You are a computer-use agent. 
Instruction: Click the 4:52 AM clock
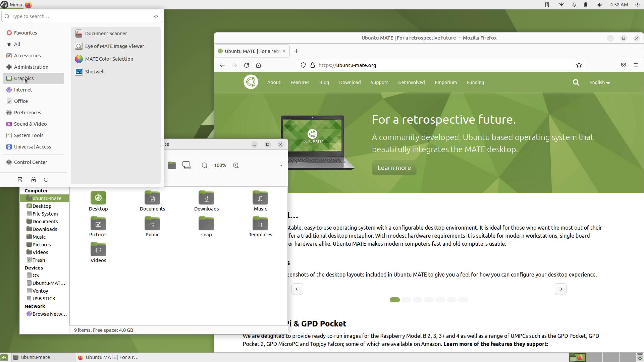pyautogui.click(x=619, y=5)
